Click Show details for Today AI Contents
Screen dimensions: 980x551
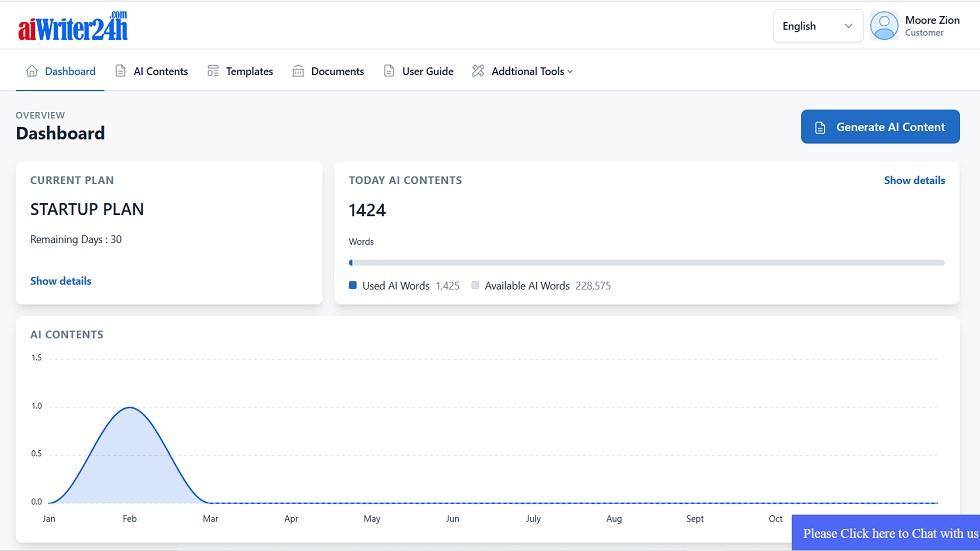pyautogui.click(x=914, y=181)
